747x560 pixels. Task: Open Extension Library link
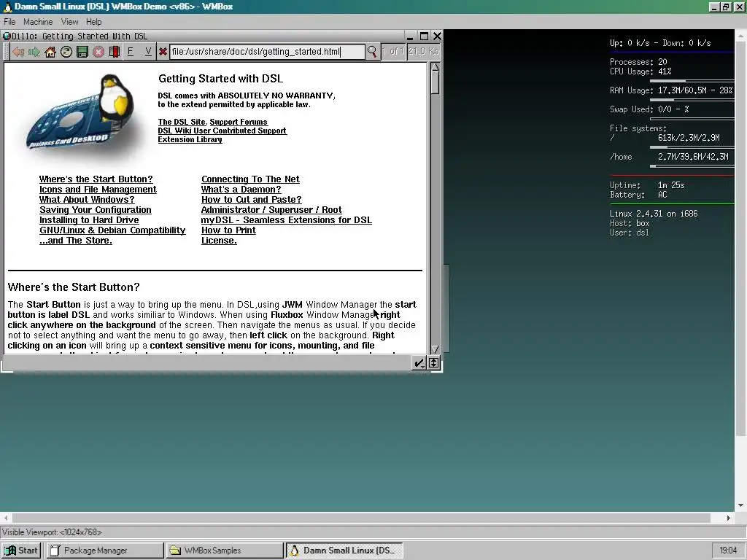pos(190,139)
